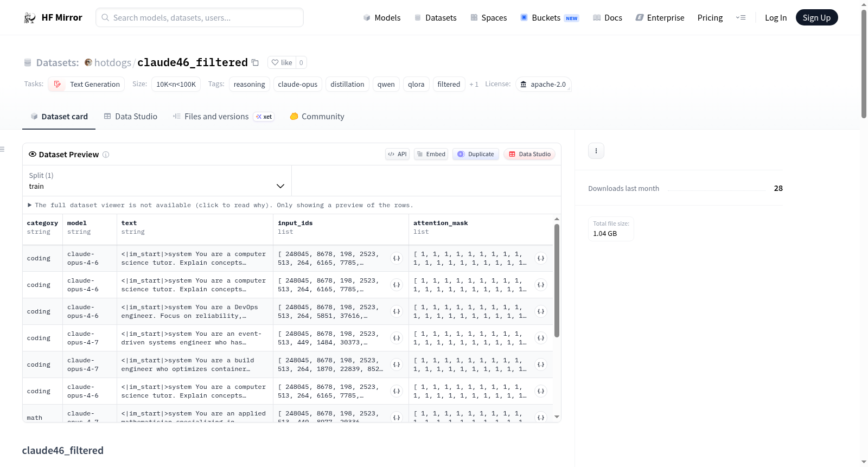868x467 pixels.
Task: Click the Duplicate button
Action: pyautogui.click(x=476, y=154)
